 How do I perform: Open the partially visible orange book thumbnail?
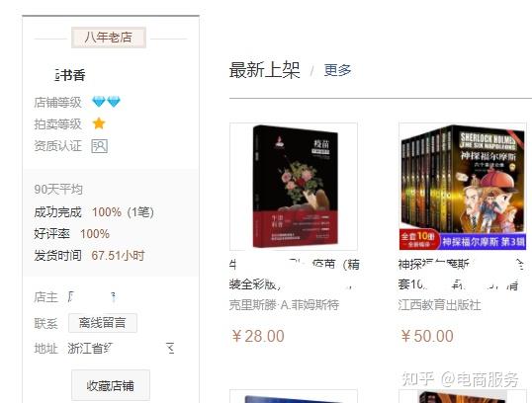(463, 396)
